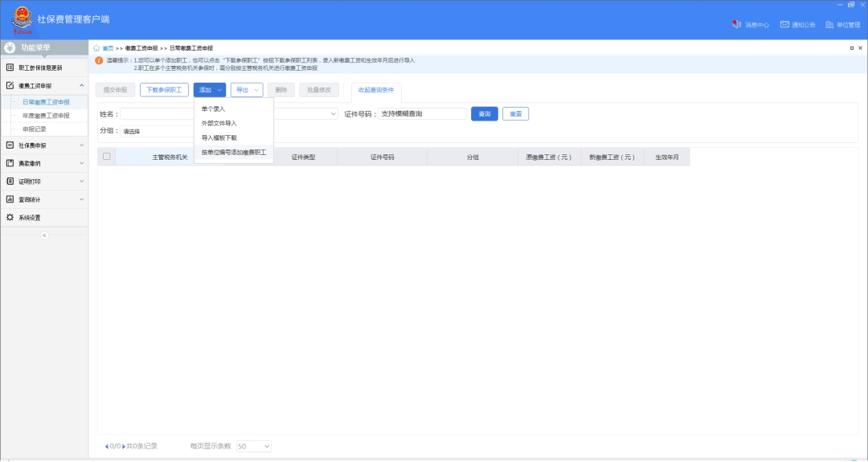This screenshot has width=868, height=462.
Task: Collapse the sidebar with double-arrow icon
Action: [x=44, y=235]
